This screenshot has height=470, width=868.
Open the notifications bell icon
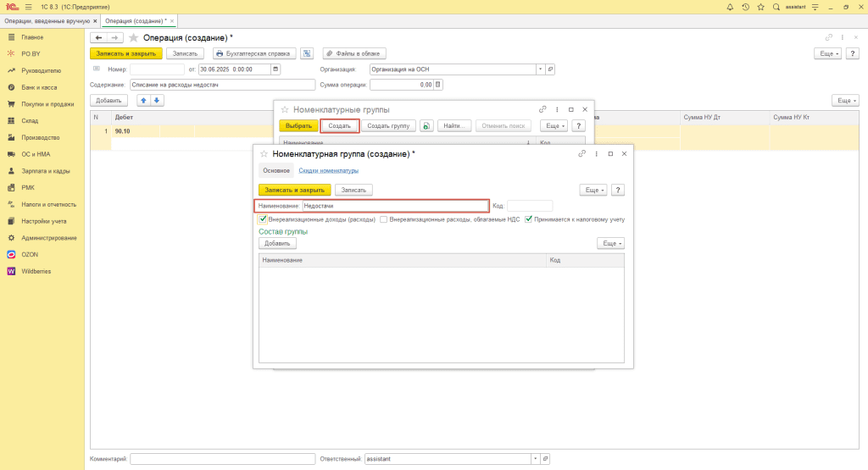click(730, 7)
